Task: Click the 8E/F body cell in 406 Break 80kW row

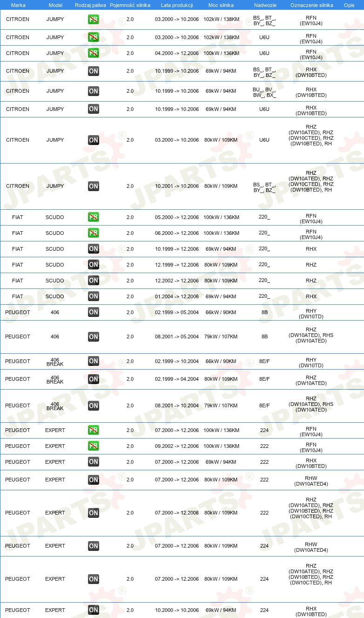Action: tap(264, 379)
